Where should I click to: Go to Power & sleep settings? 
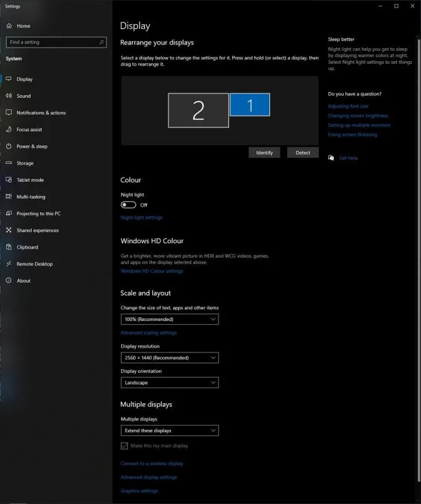pyautogui.click(x=32, y=146)
